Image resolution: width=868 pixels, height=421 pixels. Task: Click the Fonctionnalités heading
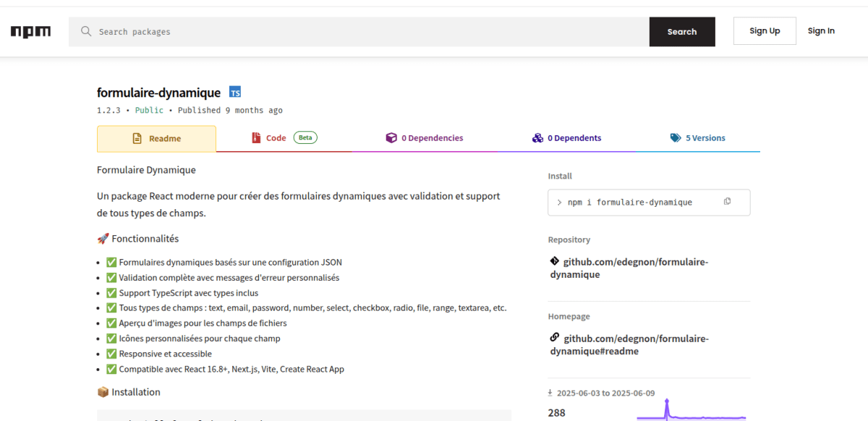[137, 239]
